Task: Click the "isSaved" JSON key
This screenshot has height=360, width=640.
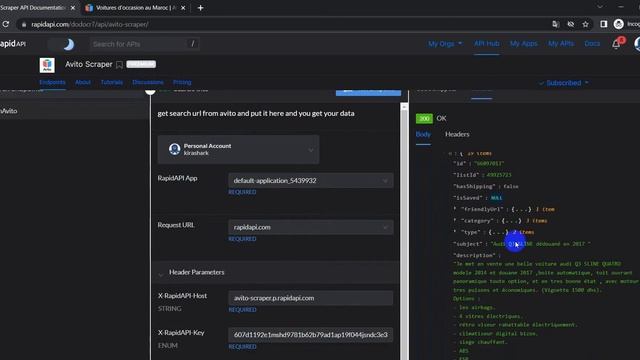Action: (468, 198)
